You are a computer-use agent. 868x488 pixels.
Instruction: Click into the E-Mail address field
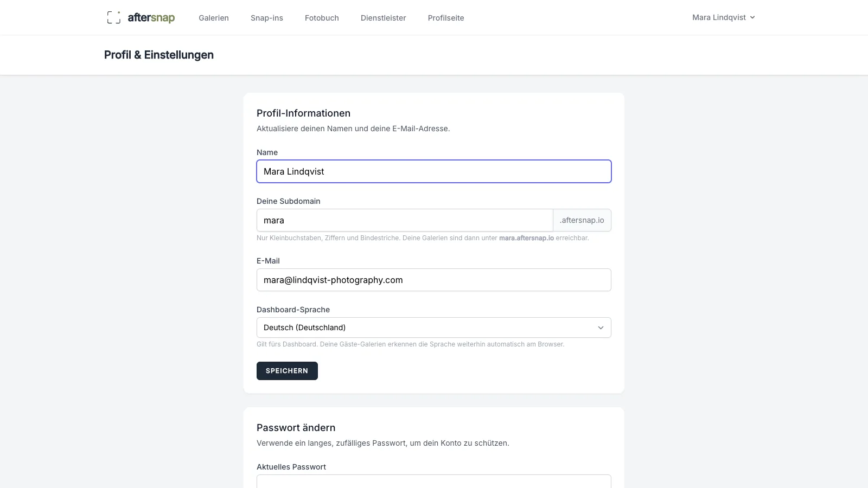[434, 280]
